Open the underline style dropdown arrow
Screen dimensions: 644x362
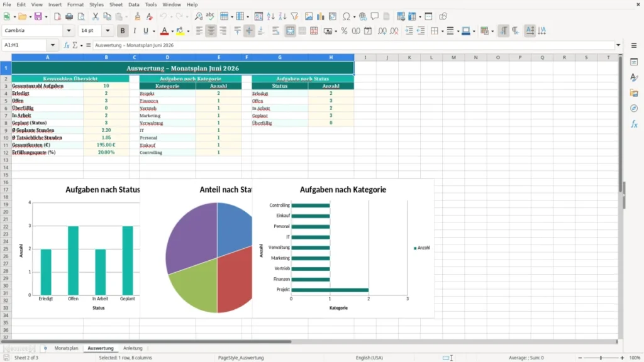pos(153,31)
